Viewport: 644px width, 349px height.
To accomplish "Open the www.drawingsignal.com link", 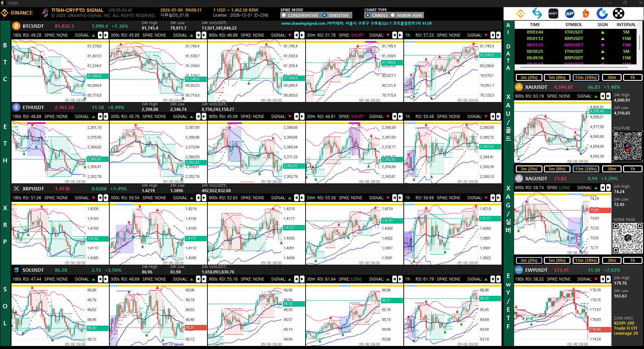I will (303, 23).
